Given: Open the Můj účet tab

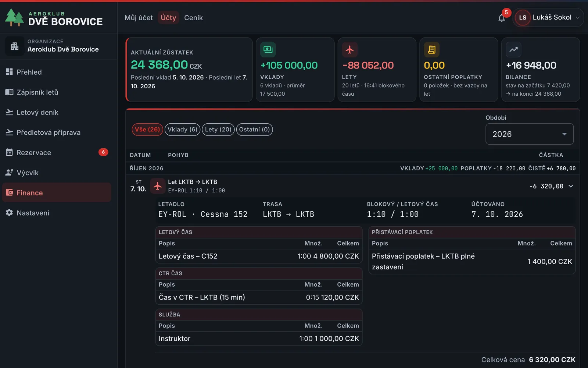Looking at the screenshot, I should (x=139, y=18).
